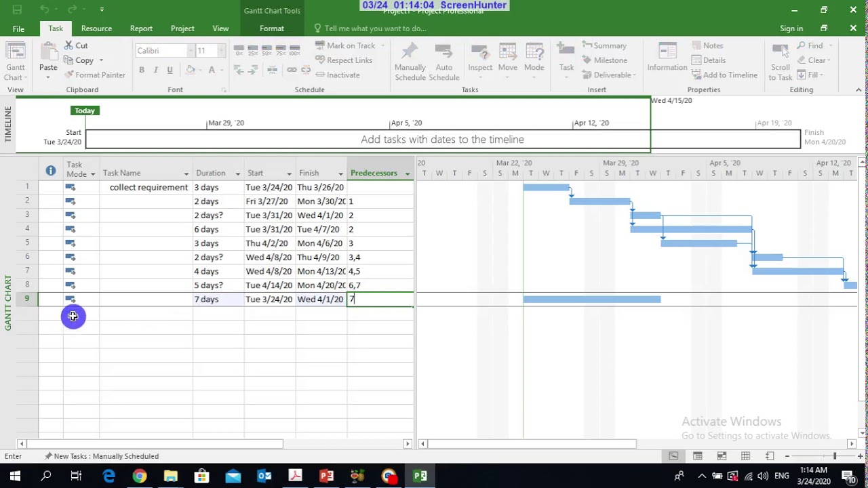Click the Outdent Task arrow icon
This screenshot has width=868, height=488.
[x=238, y=70]
